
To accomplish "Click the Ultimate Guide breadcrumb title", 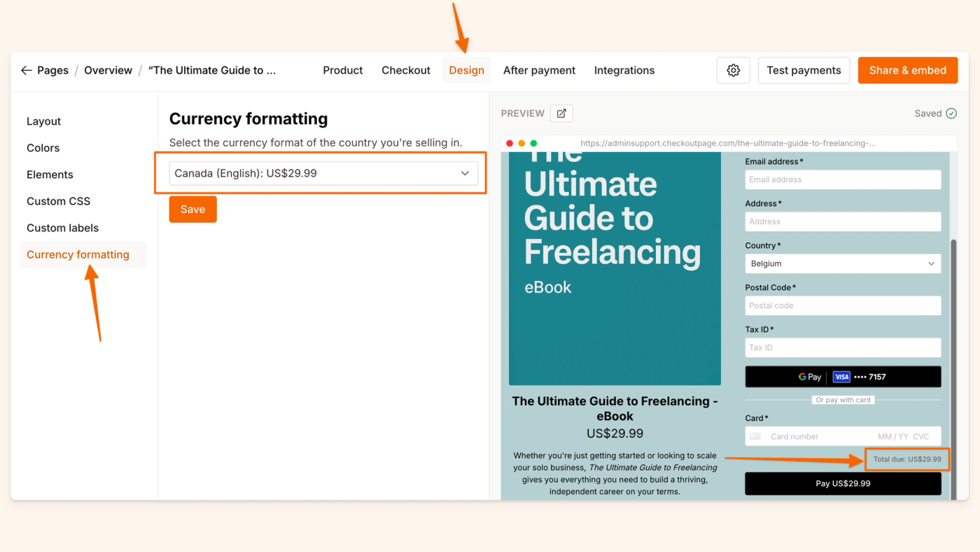I will [x=212, y=70].
